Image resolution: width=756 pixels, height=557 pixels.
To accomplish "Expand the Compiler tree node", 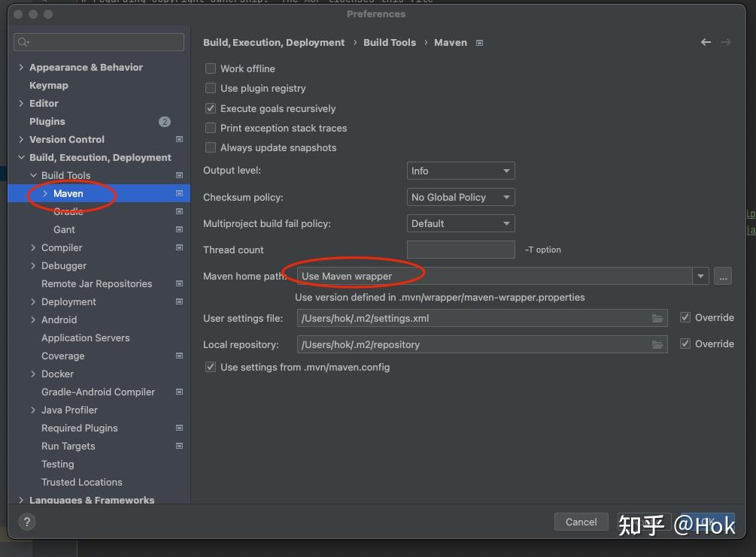I will click(x=33, y=247).
